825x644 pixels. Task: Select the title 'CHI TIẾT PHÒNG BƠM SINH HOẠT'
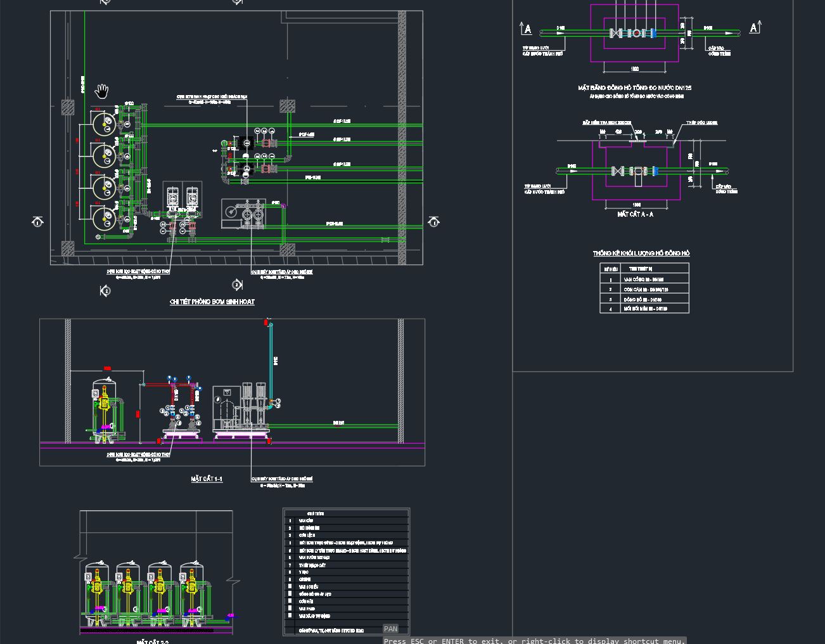tap(212, 302)
